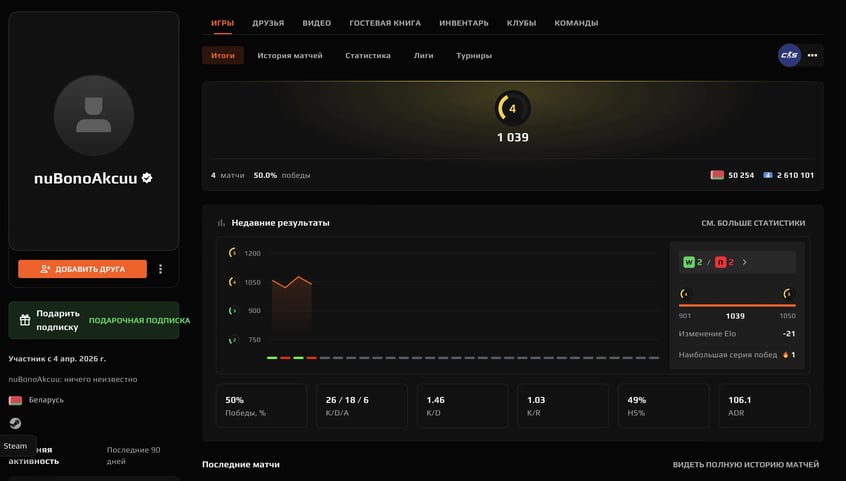Click the Belarus flag ranking icon
Image resolution: width=846 pixels, height=481 pixels.
[x=716, y=175]
